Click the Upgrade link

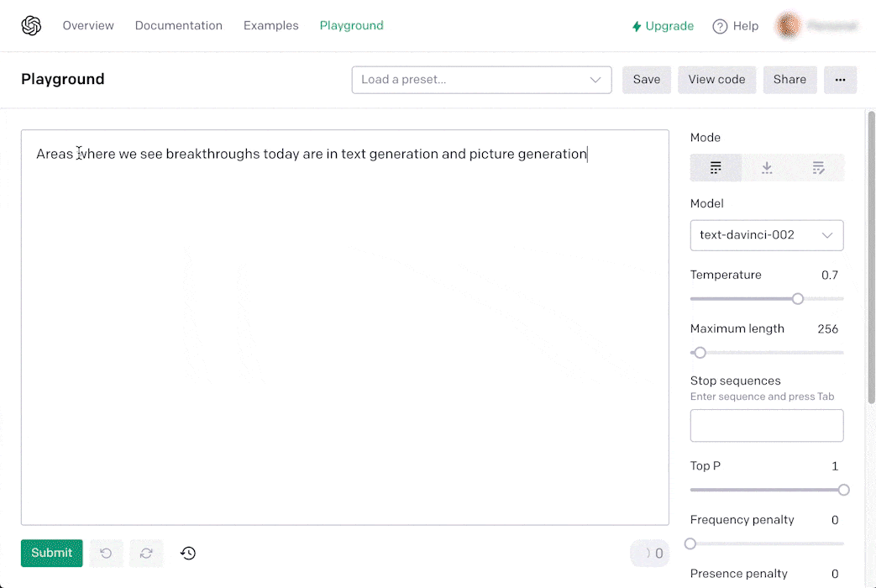(x=663, y=26)
